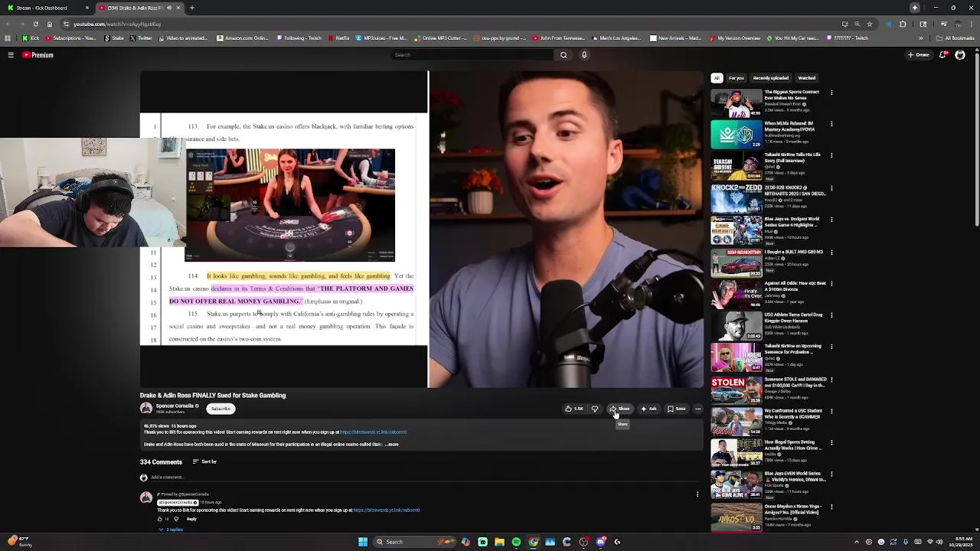Open the Spencer Cornelia channel name link
Viewport: 980px width, 551px height.
coord(175,406)
